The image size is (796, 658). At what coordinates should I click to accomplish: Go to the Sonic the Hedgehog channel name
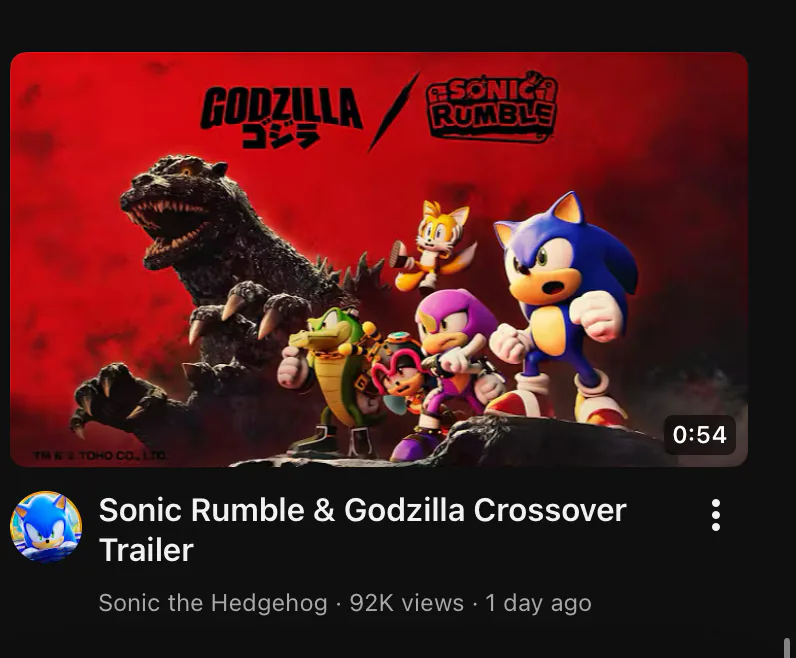click(x=213, y=603)
